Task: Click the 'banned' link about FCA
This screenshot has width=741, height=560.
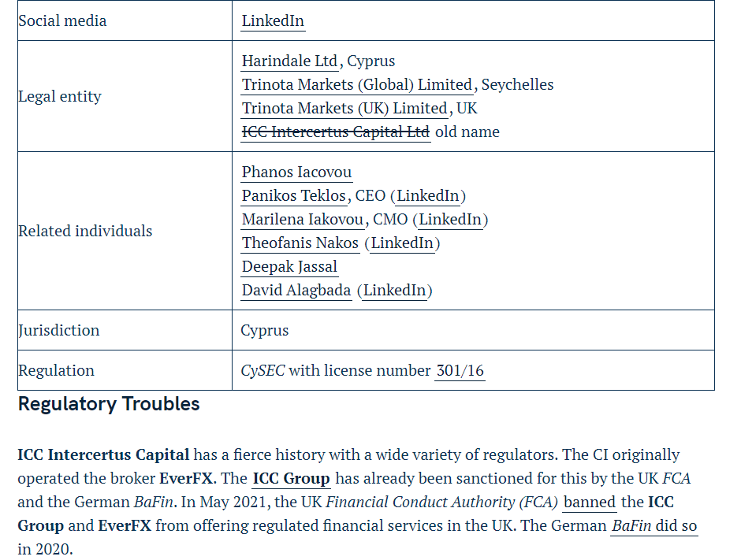Action: (589, 503)
